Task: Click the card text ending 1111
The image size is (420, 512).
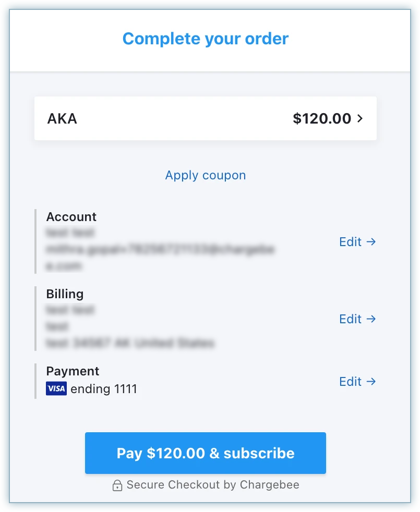Action: (x=104, y=389)
